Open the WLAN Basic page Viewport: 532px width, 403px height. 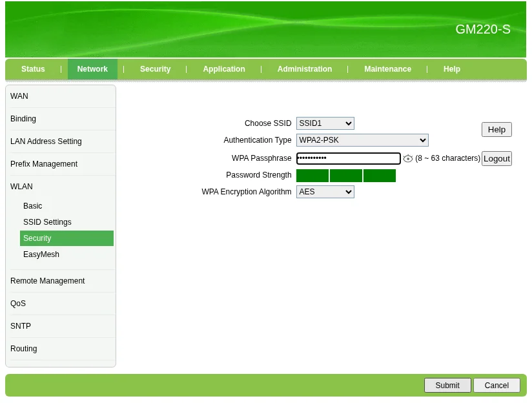pos(32,206)
